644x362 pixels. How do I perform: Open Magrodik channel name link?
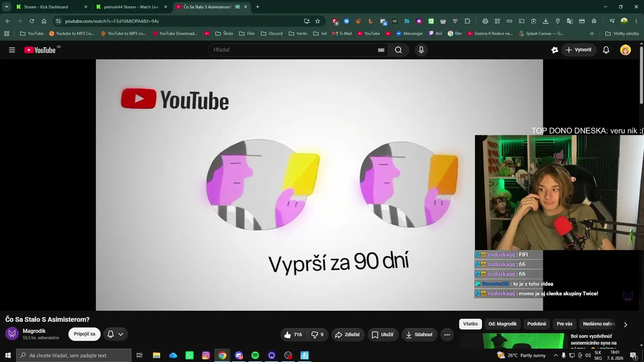[34, 331]
